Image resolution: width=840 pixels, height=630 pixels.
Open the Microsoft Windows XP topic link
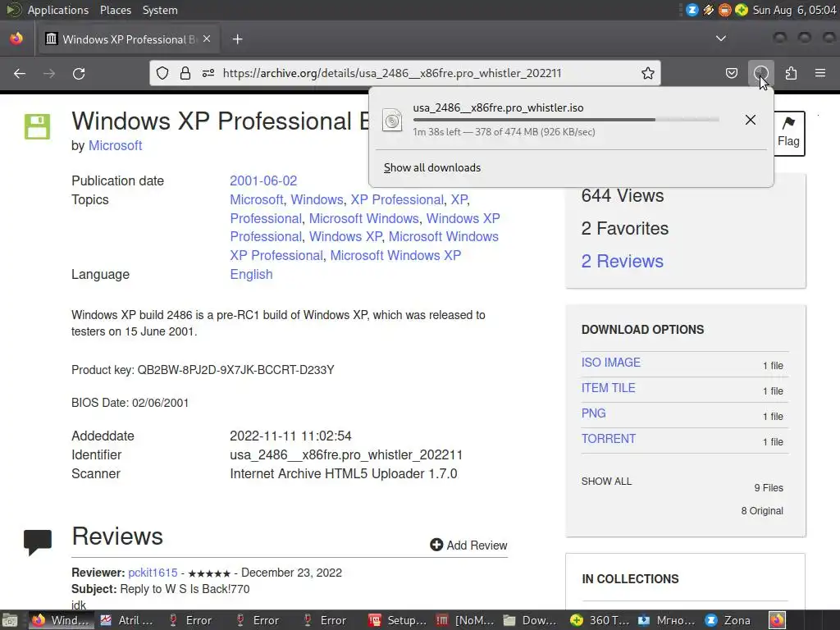tap(395, 256)
